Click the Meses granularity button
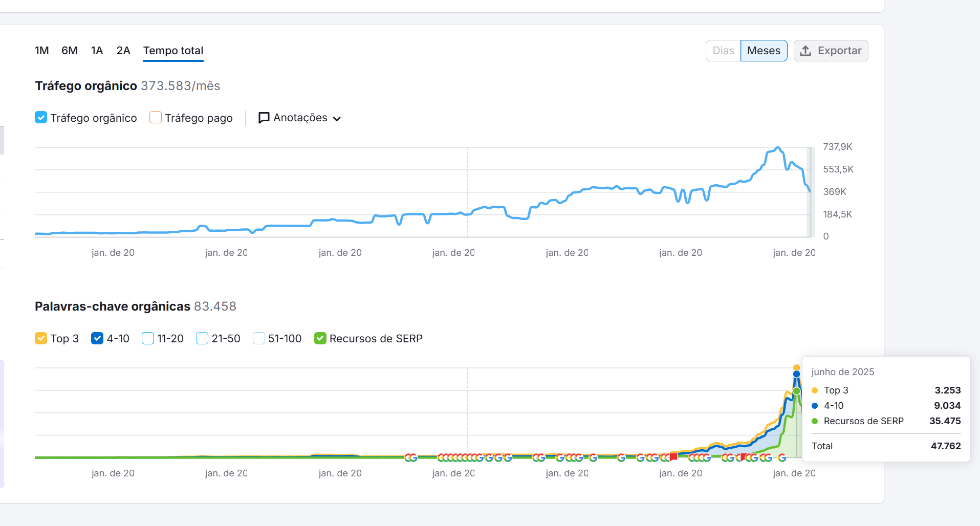980x526 pixels. (764, 51)
